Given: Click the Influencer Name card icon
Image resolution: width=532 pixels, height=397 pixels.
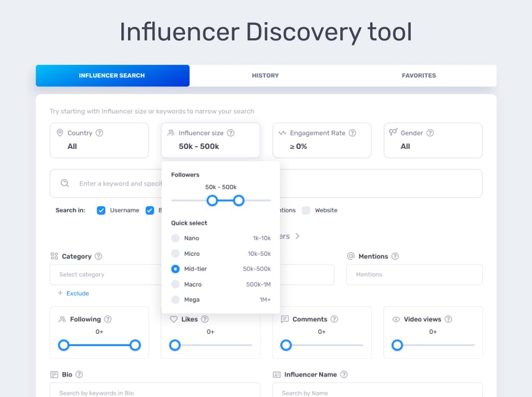Looking at the screenshot, I should pyautogui.click(x=277, y=374).
